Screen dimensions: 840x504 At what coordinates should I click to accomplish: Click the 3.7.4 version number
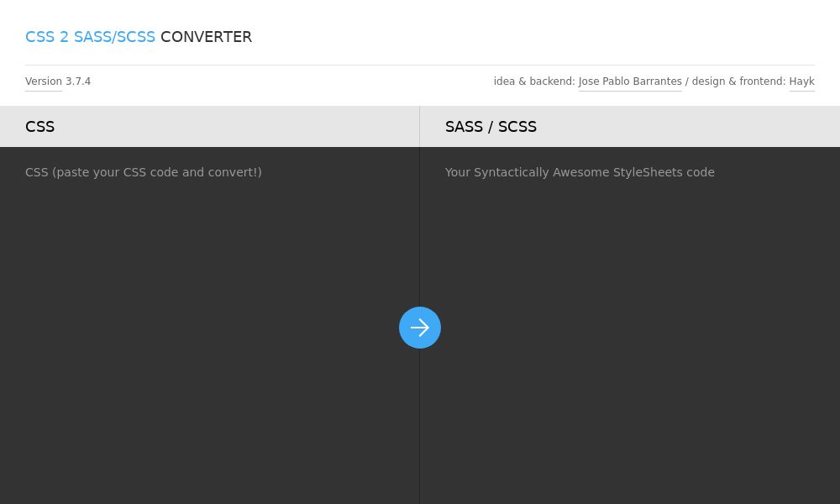pyautogui.click(x=78, y=81)
